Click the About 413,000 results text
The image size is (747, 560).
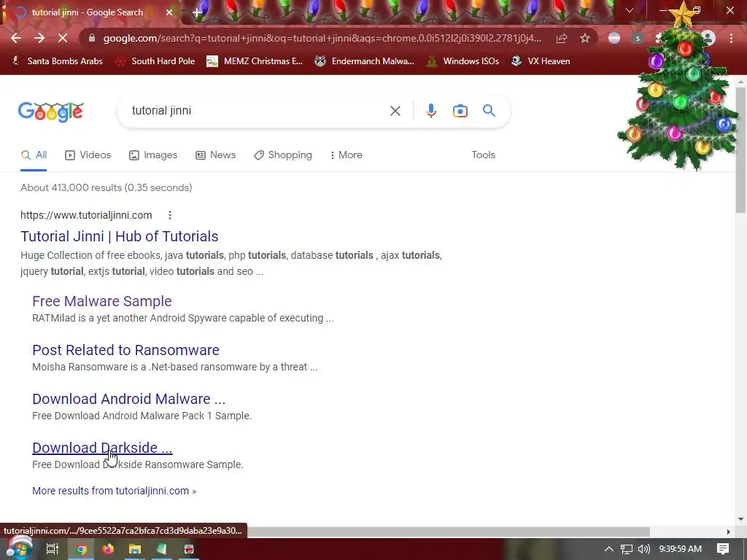point(107,187)
